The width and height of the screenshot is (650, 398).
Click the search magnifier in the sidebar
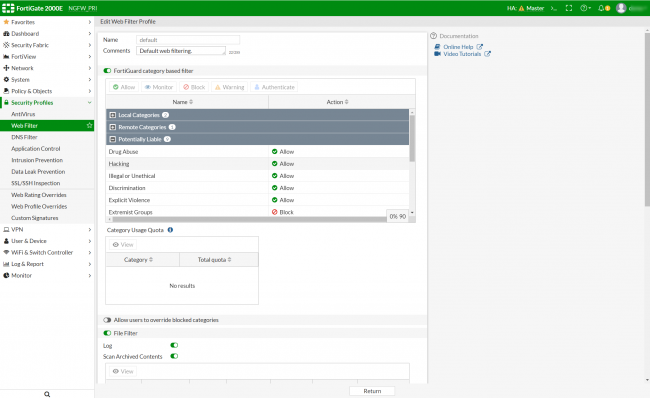(47, 394)
